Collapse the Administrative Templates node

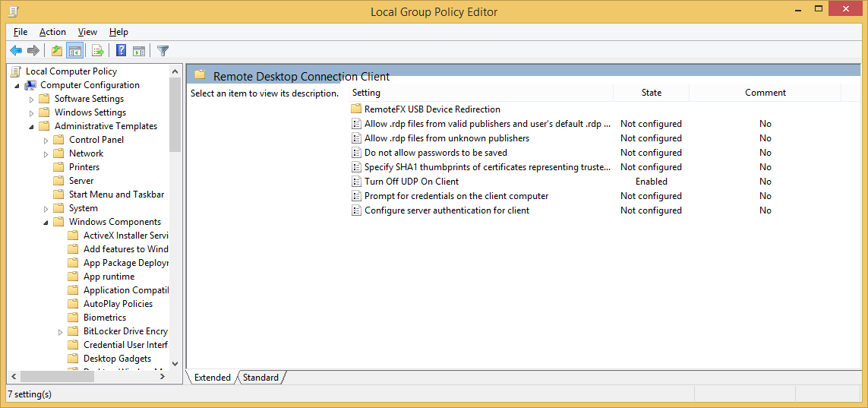click(32, 126)
